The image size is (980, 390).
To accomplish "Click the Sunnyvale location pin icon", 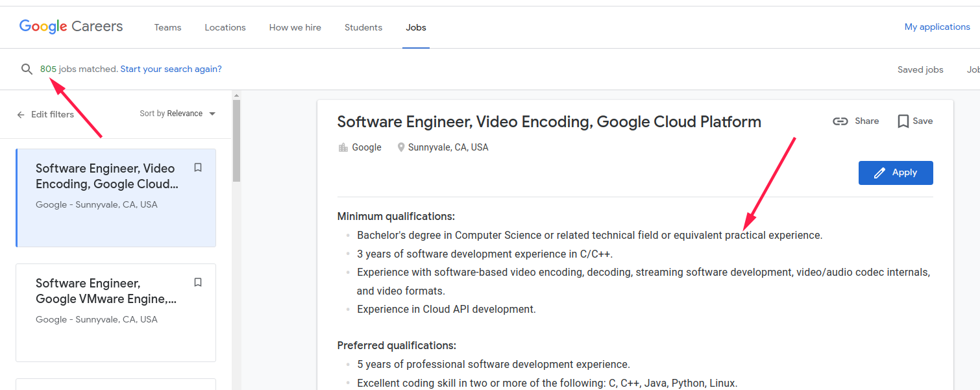I will coord(401,147).
